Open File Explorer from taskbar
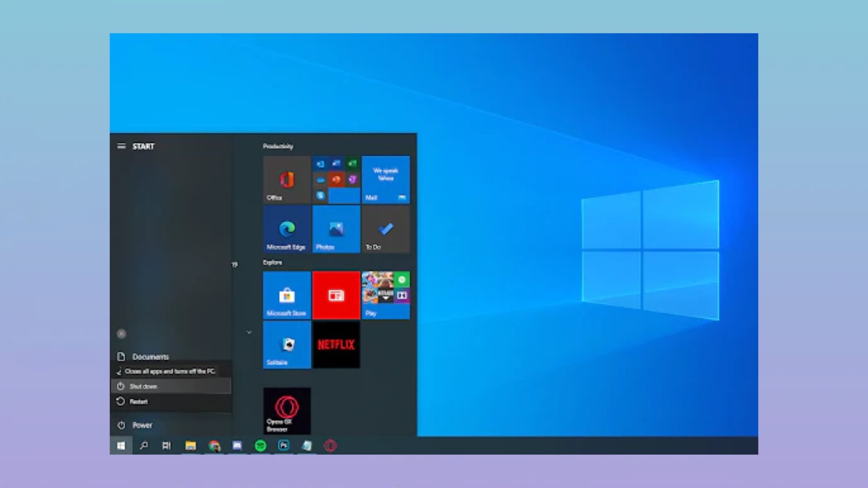Screen dimensions: 868x488 [190, 446]
